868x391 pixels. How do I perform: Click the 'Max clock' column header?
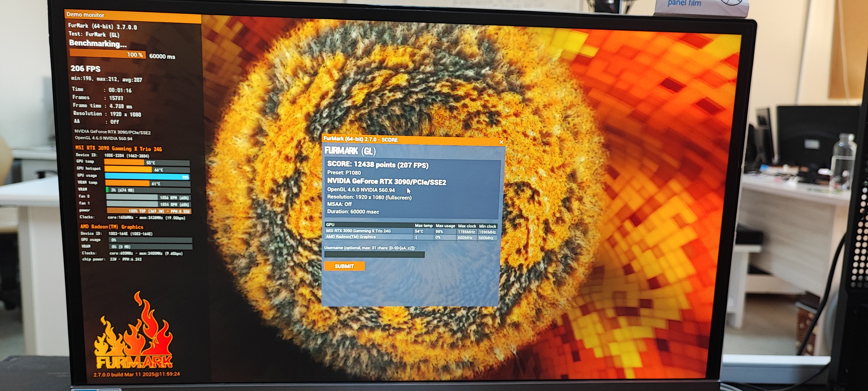pos(467,226)
